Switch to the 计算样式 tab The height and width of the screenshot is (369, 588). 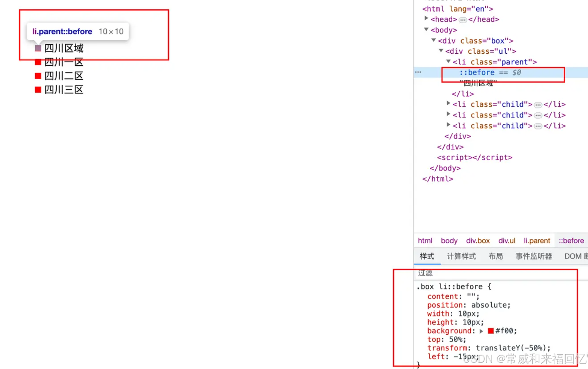click(461, 256)
